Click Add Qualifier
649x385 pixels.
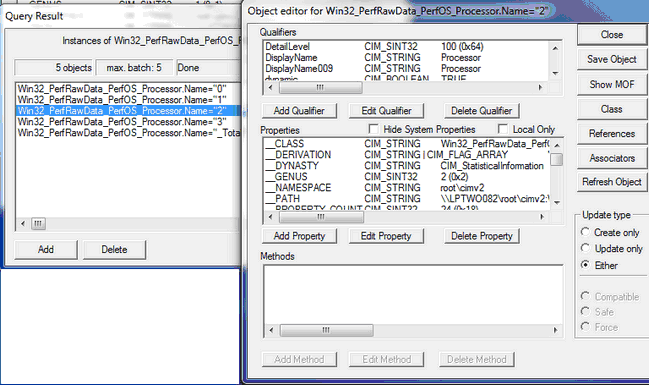click(x=299, y=111)
